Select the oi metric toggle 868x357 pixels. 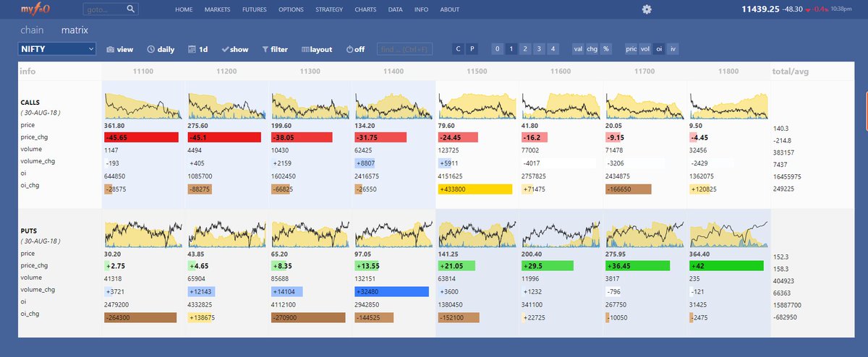pyautogui.click(x=659, y=49)
